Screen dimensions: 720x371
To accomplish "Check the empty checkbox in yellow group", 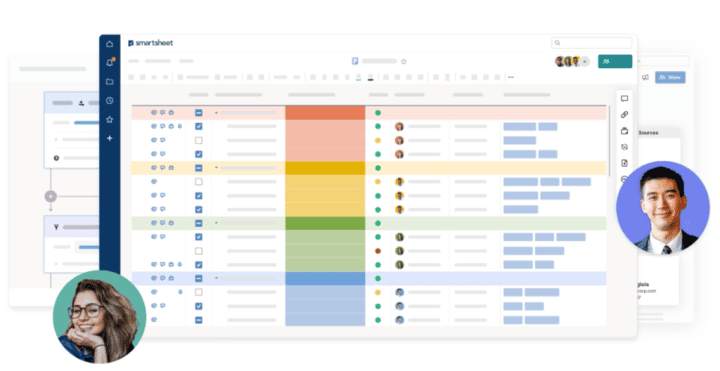I will (198, 182).
